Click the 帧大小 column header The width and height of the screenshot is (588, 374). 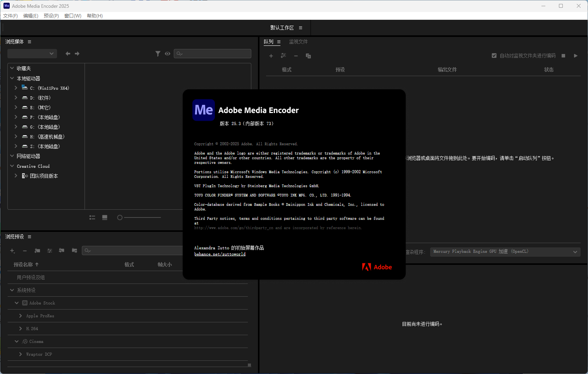(x=164, y=264)
